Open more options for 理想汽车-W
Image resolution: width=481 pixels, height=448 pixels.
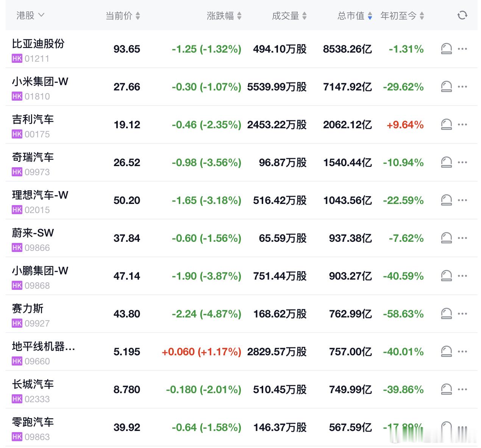[x=462, y=200]
